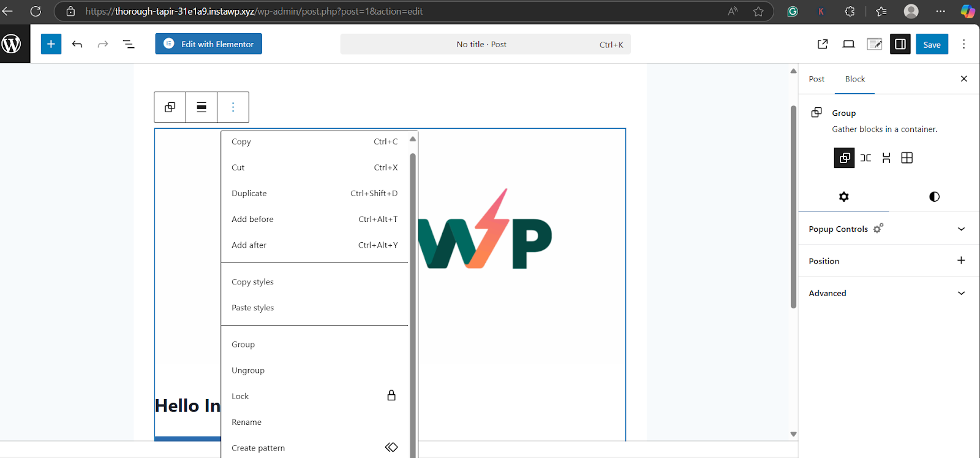Reload the browser page
The width and height of the screenshot is (980, 458).
pyautogui.click(x=36, y=11)
